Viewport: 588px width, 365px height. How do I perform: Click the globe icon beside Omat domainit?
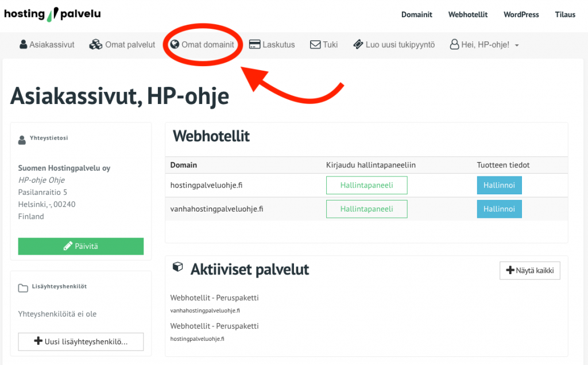pyautogui.click(x=175, y=44)
